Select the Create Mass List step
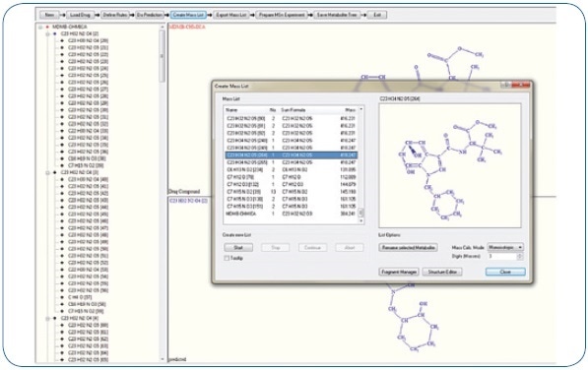 pyautogui.click(x=189, y=15)
